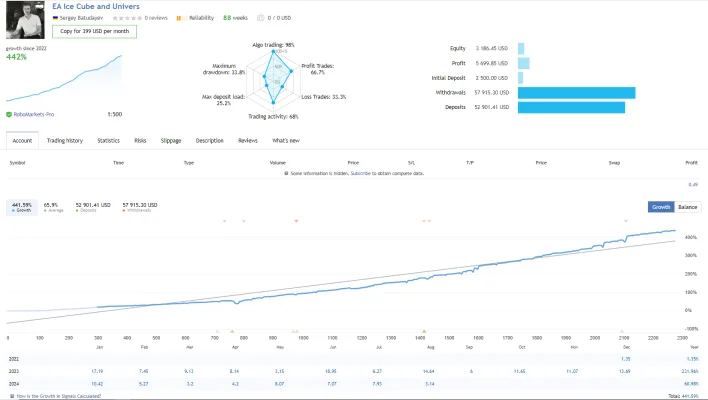This screenshot has height=400, width=708.
Task: Open the Statistics tab
Action: [108, 140]
